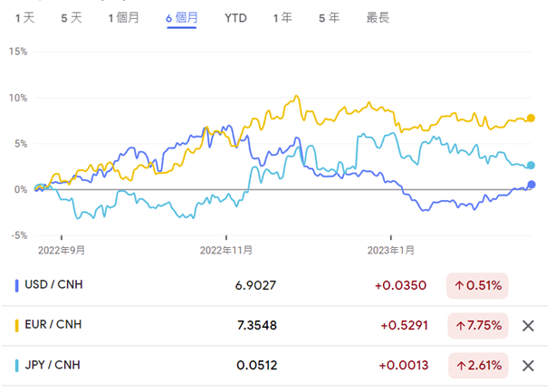Image resolution: width=555 pixels, height=392 pixels.
Task: Click the dark blue USD endpoint dot on chart
Action: pos(531,185)
